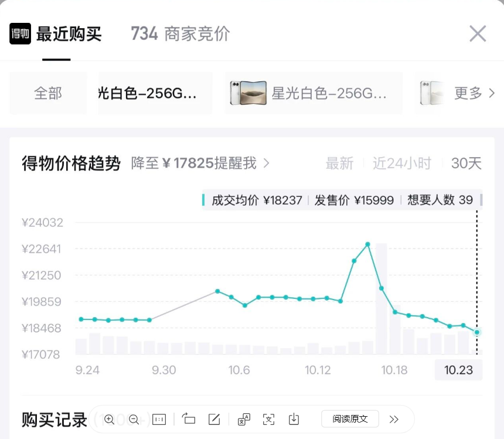Viewport: 504px width, 439px height.
Task: Click the ¥24032 axis label
Action: pos(42,222)
